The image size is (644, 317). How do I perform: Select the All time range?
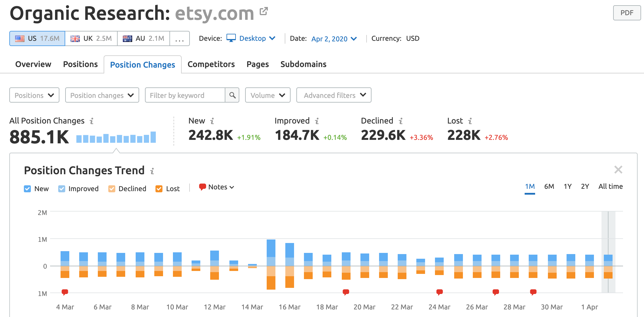611,186
